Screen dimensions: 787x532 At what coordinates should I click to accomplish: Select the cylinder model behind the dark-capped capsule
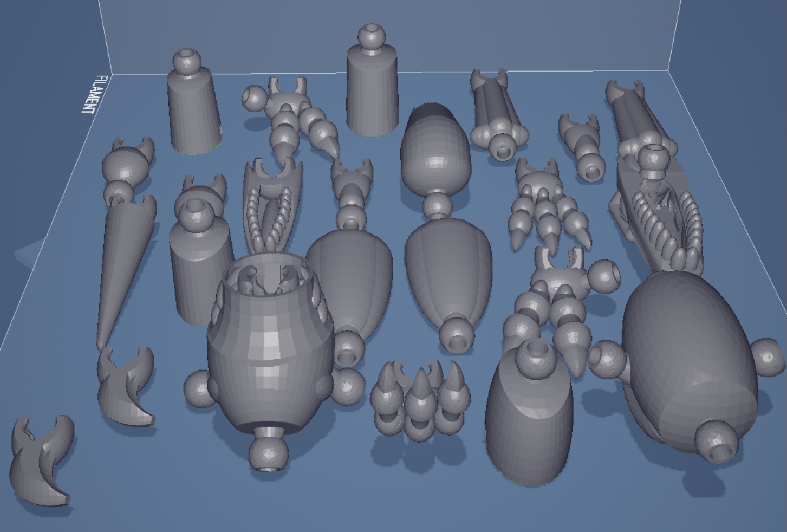(x=372, y=80)
